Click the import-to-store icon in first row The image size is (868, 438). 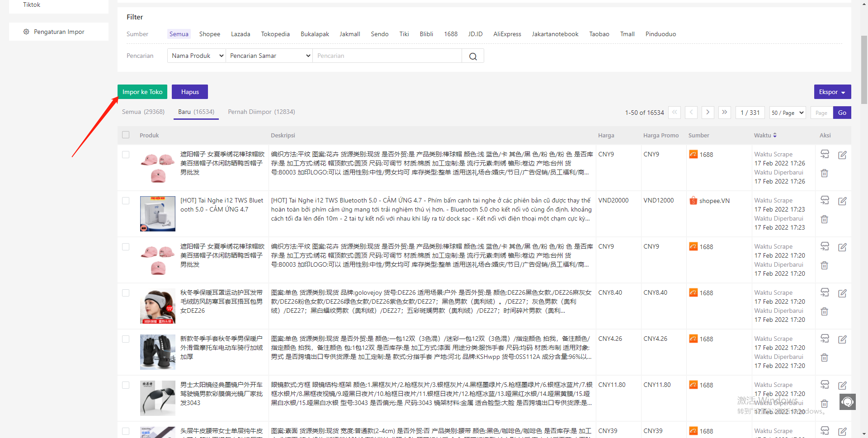[825, 154]
